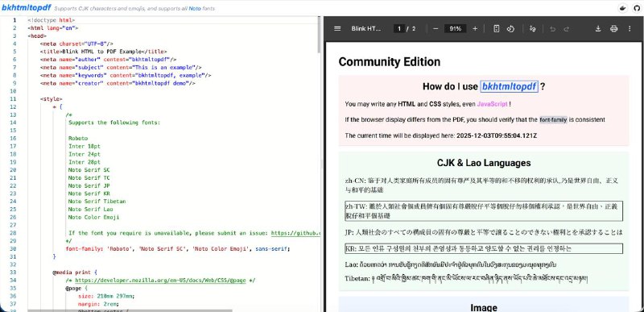Click the 91% zoom level field
The image size is (644, 312).
[x=456, y=29]
